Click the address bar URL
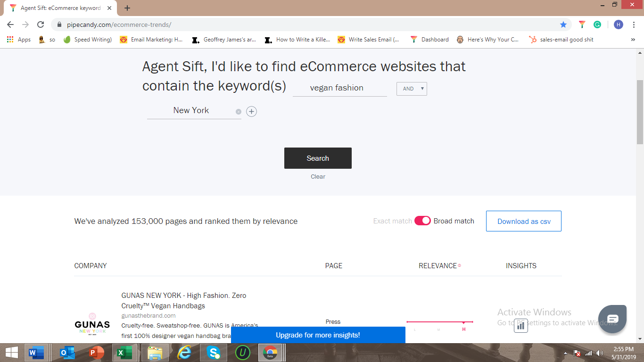This screenshot has height=362, width=644. click(119, 25)
